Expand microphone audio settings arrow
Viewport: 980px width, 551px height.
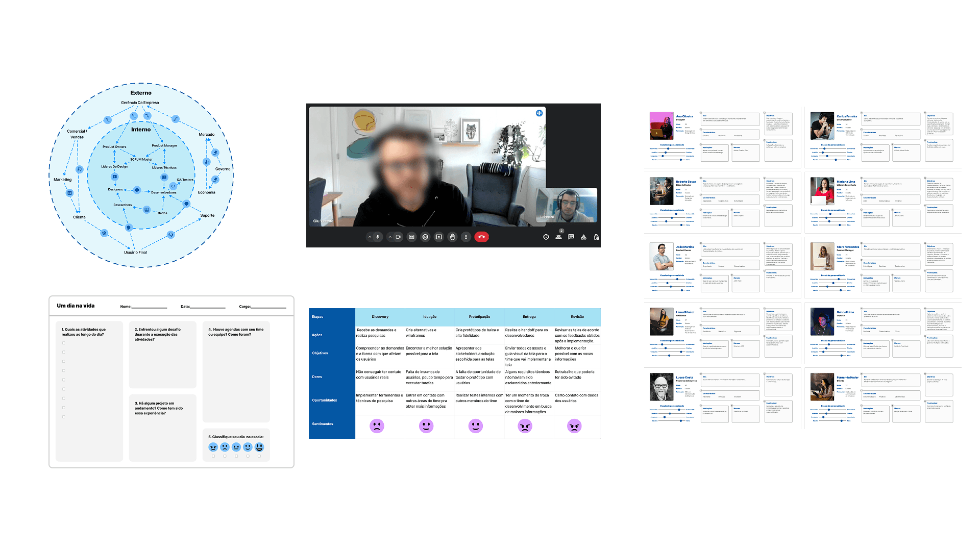[x=370, y=237]
